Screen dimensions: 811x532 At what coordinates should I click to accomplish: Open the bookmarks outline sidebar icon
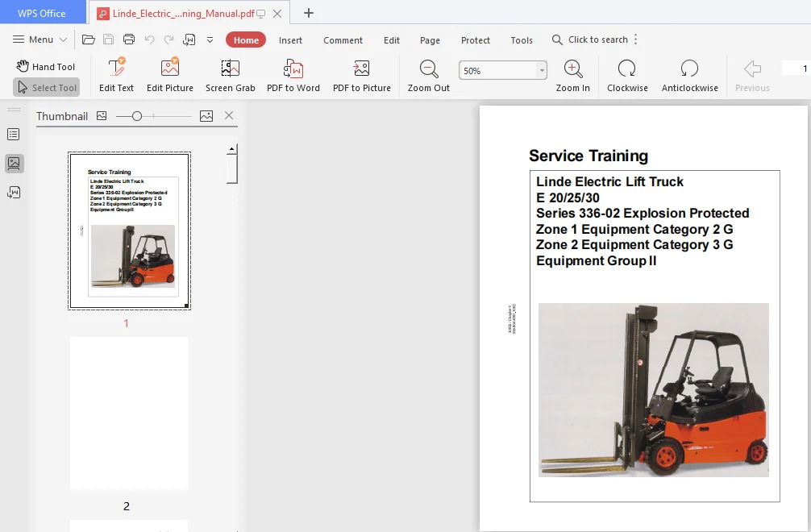click(14, 135)
